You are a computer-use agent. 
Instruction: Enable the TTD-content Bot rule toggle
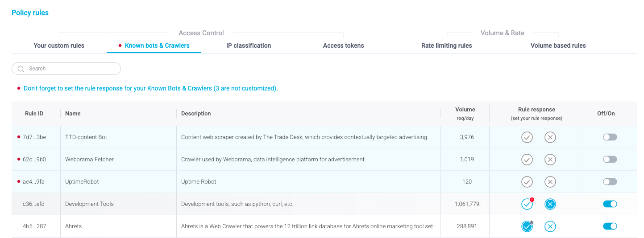point(610,137)
